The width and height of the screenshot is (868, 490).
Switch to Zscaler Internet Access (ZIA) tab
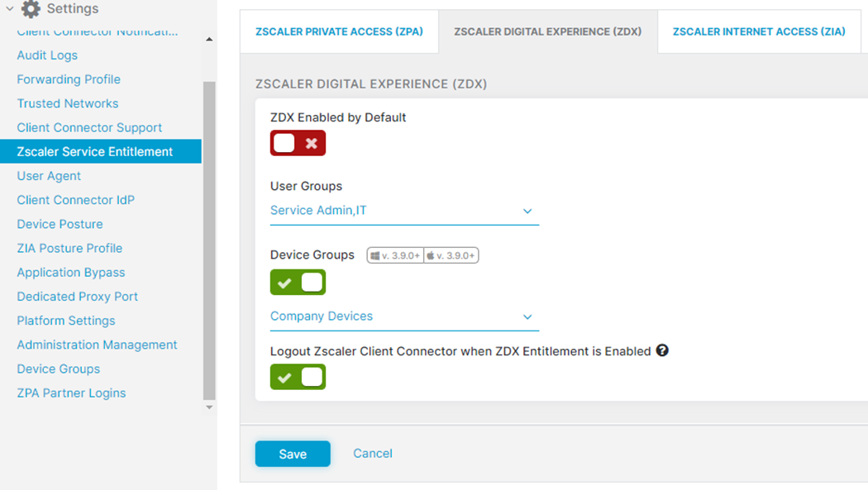758,32
